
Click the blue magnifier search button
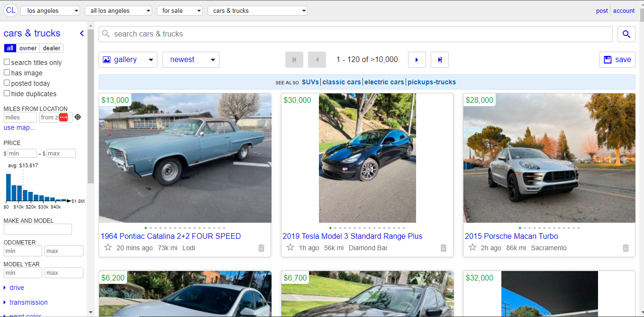pos(626,34)
